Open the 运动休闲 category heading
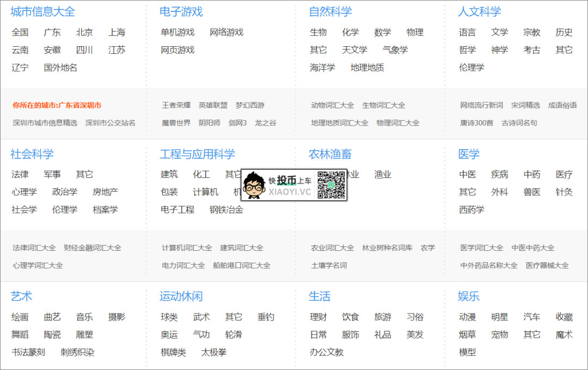This screenshot has height=370, width=588. 181,296
